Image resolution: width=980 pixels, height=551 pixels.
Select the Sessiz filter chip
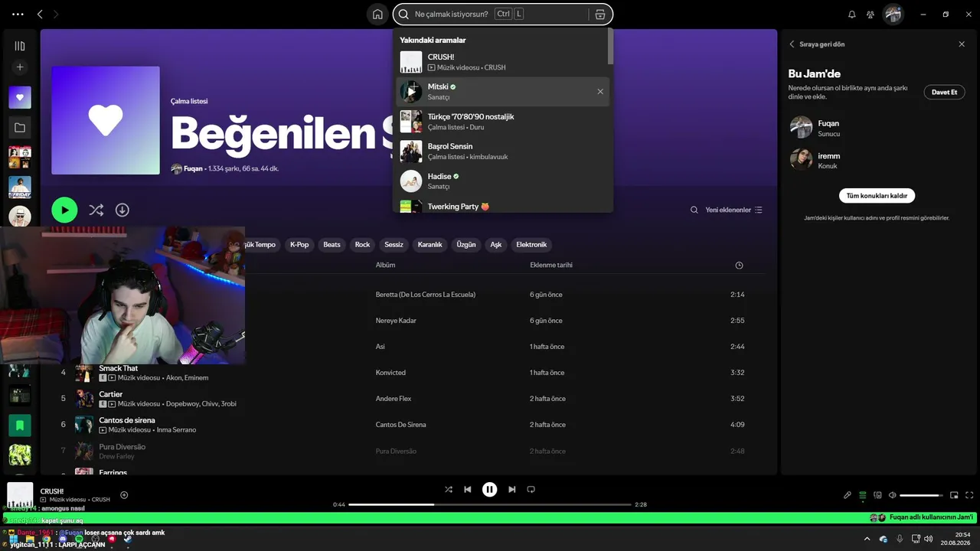pyautogui.click(x=394, y=245)
